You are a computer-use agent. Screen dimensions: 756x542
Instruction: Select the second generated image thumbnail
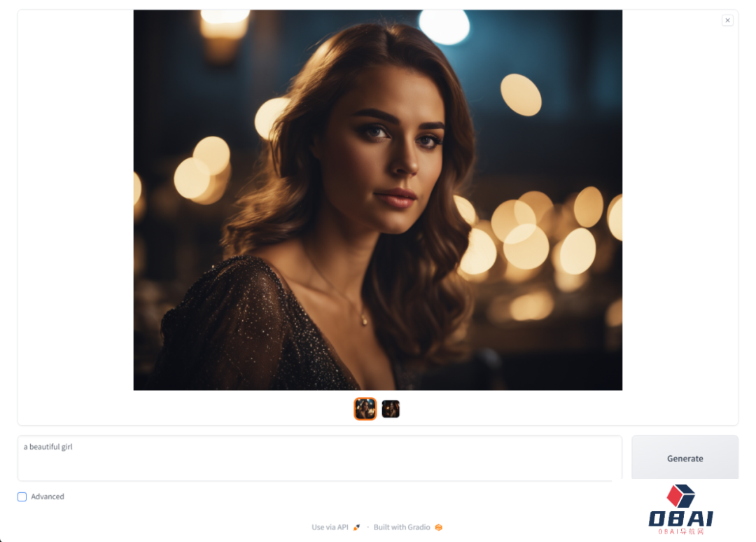[391, 409]
